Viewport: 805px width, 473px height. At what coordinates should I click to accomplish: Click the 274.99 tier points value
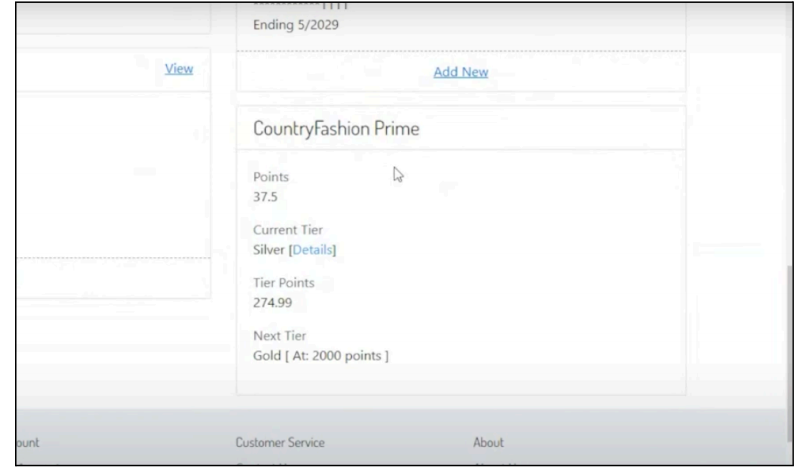coord(272,302)
